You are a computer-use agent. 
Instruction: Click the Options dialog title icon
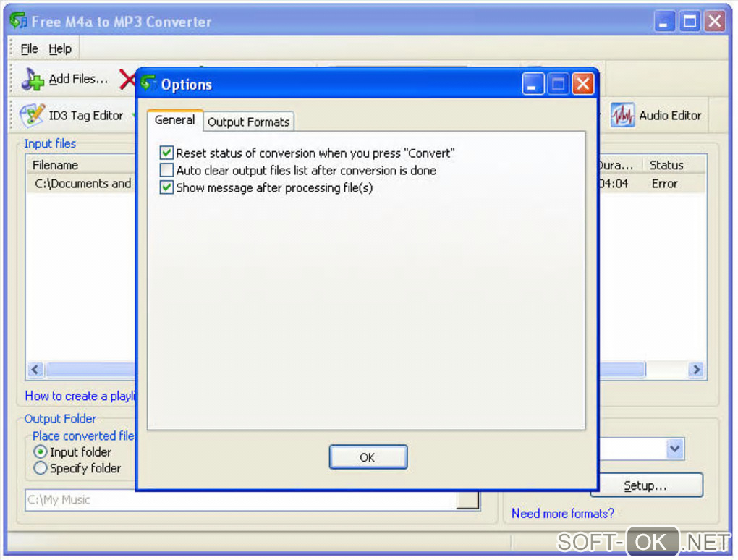coord(148,84)
